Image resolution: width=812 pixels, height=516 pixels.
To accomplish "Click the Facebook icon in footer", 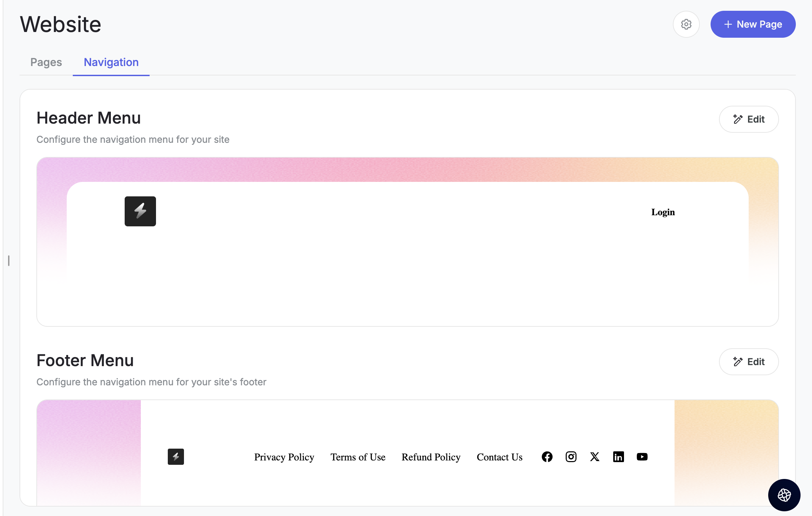I will point(547,457).
